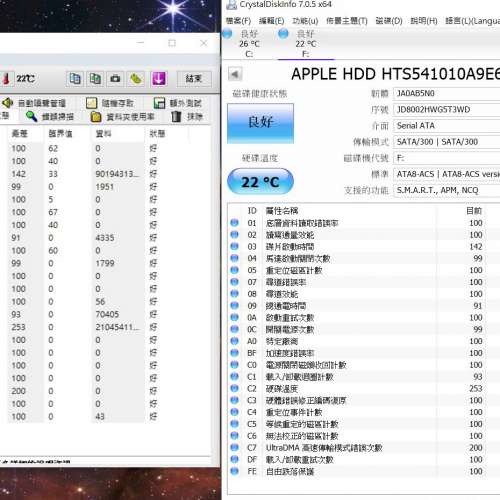Click the SATA/300 | SATA/300 transfer mode field
This screenshot has height=500, width=500.
coord(447,142)
